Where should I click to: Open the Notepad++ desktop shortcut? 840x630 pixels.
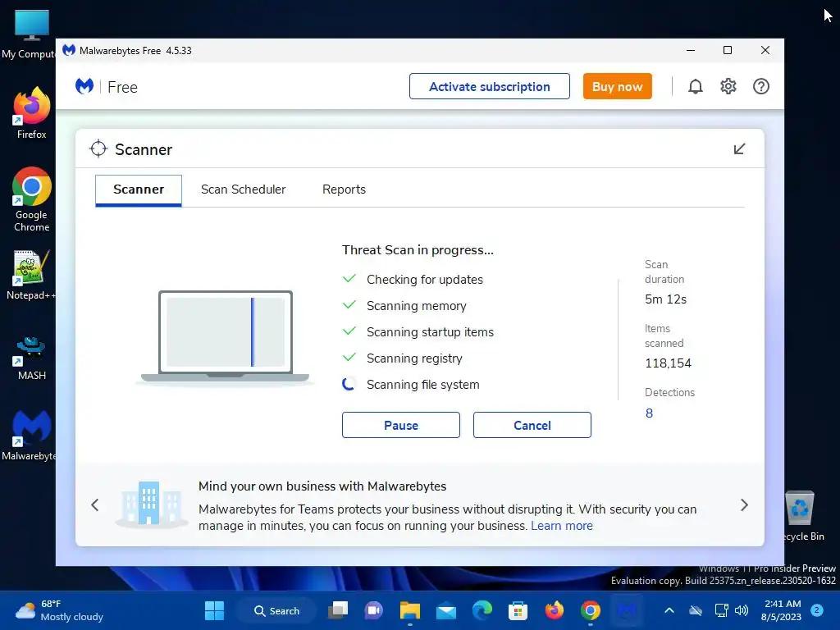(31, 275)
